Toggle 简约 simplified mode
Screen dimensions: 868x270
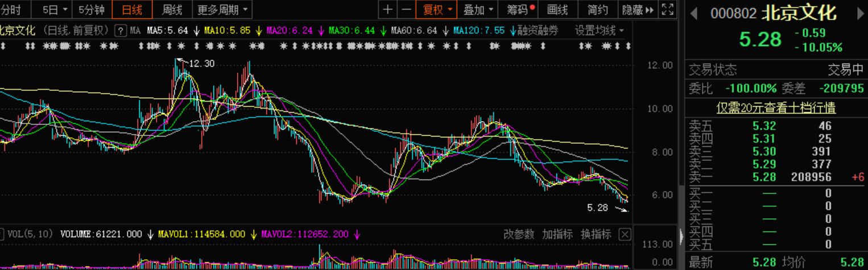tap(598, 9)
